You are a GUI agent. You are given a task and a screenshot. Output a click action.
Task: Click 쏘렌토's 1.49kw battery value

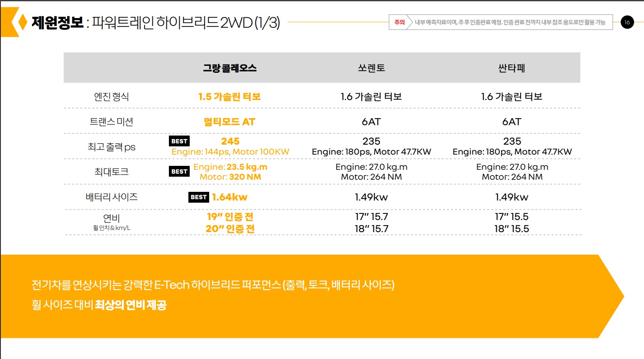[x=371, y=197]
